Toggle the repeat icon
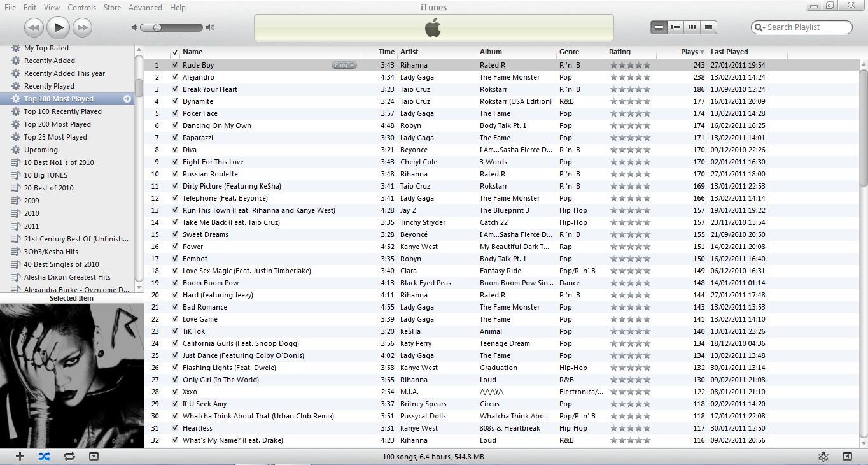The height and width of the screenshot is (465, 868). 69,456
